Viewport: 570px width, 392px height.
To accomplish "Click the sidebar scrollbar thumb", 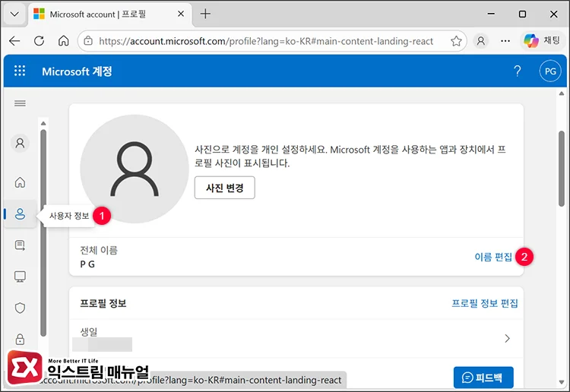I will click(43, 233).
